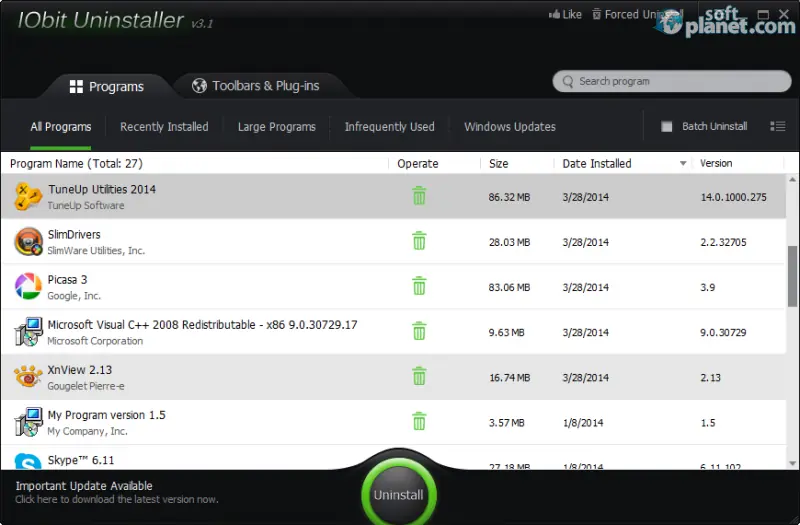The height and width of the screenshot is (525, 800).
Task: Click the program list scrollbar thumb
Action: click(792, 276)
